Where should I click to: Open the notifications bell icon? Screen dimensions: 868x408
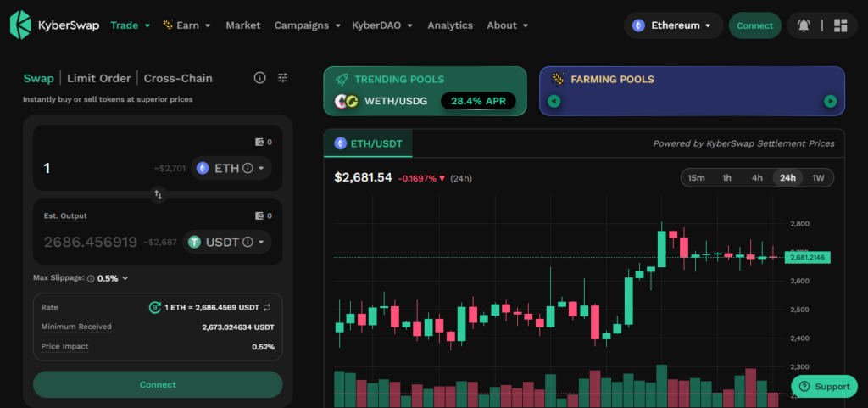(x=804, y=25)
